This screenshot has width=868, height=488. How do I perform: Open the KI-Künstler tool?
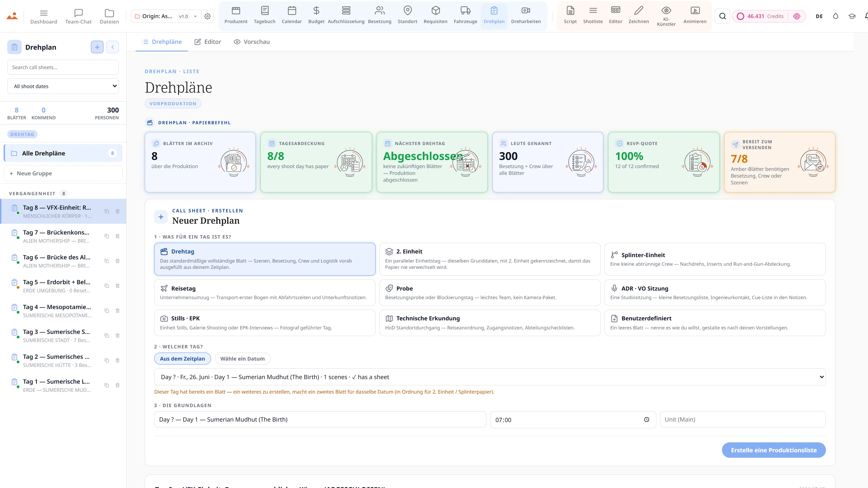tap(666, 16)
